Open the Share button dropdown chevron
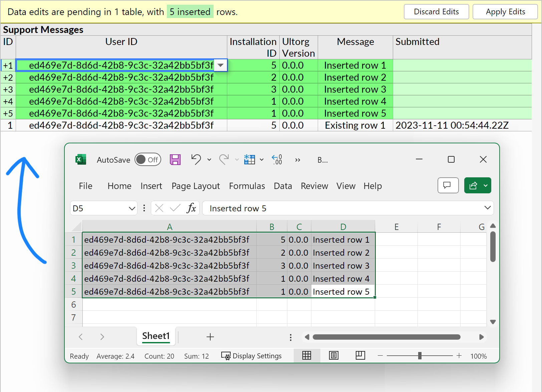 pyautogui.click(x=486, y=185)
